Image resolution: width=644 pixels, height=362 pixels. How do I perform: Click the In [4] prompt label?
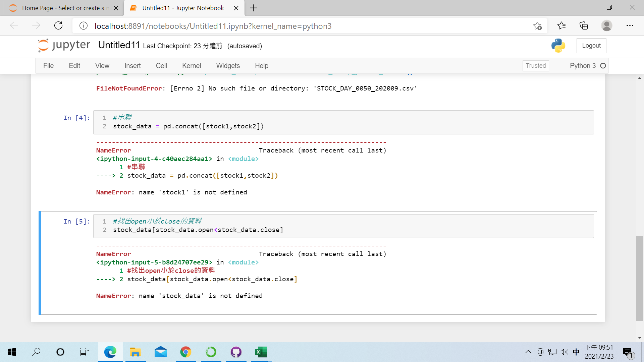point(77,118)
